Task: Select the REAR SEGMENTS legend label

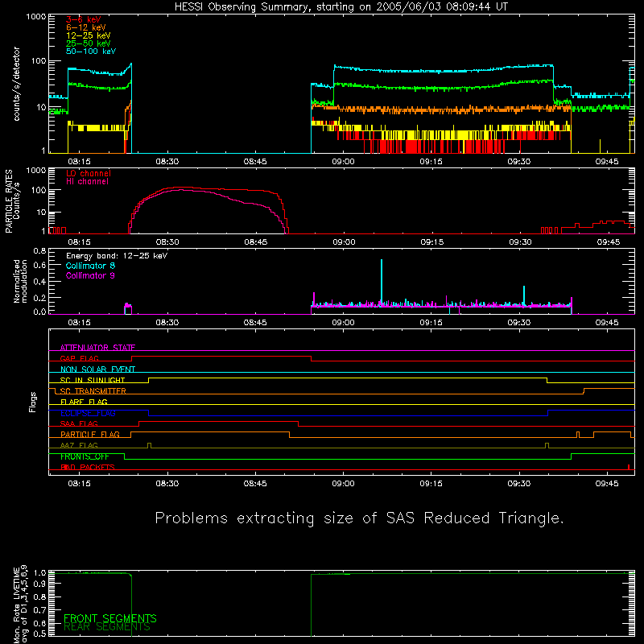Action: pos(107,627)
